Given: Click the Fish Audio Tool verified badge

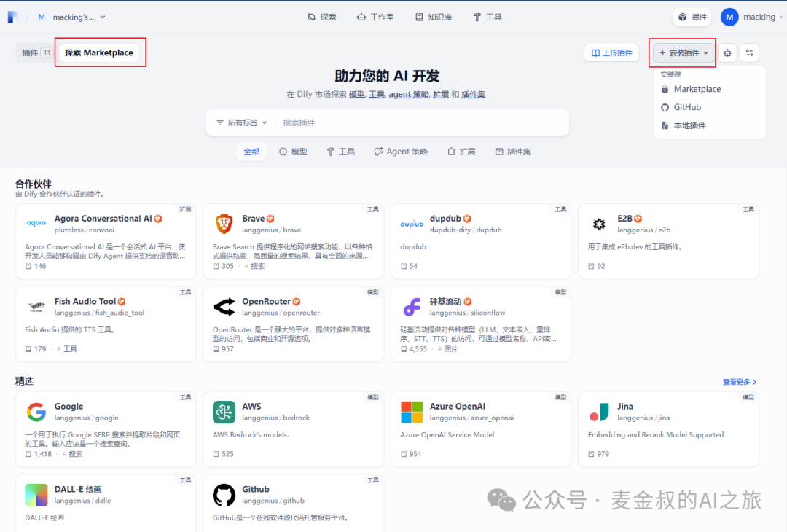Looking at the screenshot, I should [122, 302].
